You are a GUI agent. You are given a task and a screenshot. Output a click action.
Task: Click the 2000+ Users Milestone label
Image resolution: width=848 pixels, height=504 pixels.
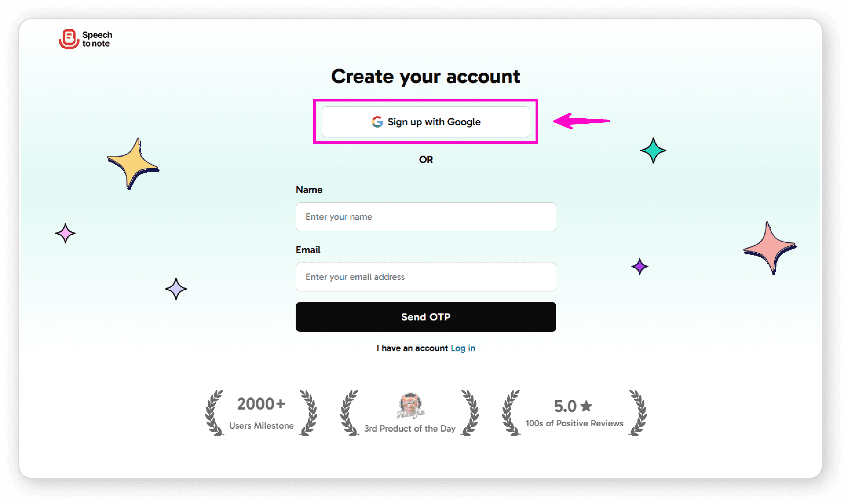[x=262, y=425]
